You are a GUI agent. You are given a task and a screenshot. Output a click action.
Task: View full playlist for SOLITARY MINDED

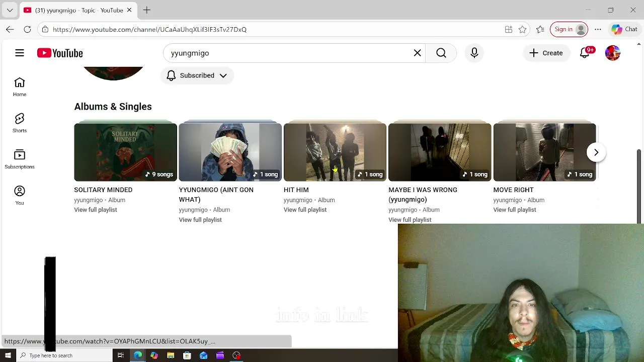click(96, 210)
